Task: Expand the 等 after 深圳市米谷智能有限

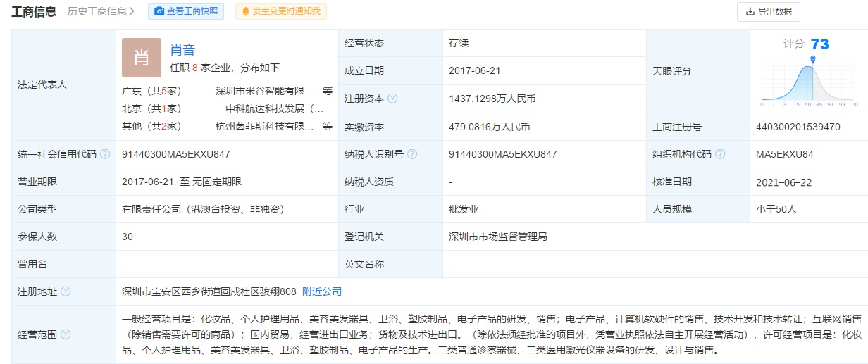Action: tap(328, 91)
